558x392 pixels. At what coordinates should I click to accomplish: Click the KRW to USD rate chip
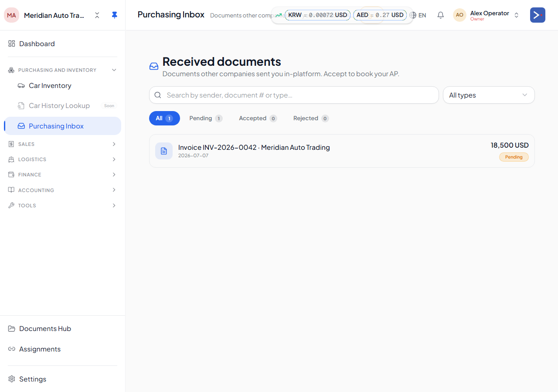click(317, 15)
